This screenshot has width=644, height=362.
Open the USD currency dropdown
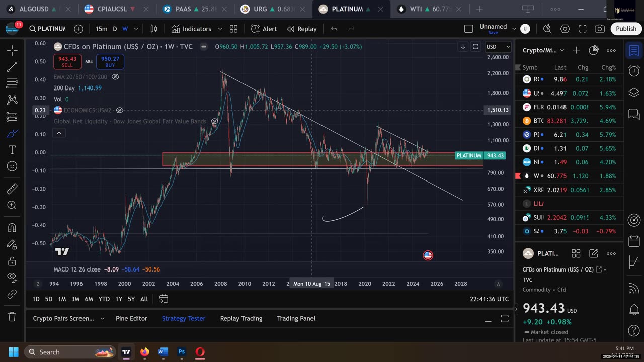[498, 47]
